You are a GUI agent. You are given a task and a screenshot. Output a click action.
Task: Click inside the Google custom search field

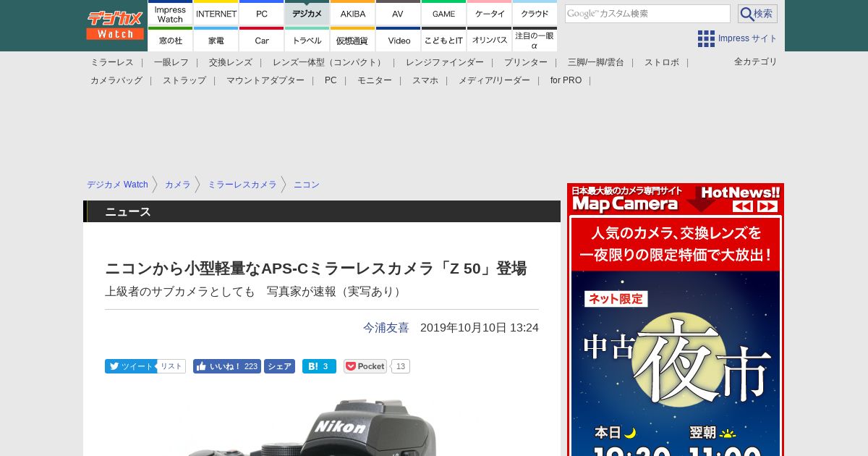click(647, 14)
